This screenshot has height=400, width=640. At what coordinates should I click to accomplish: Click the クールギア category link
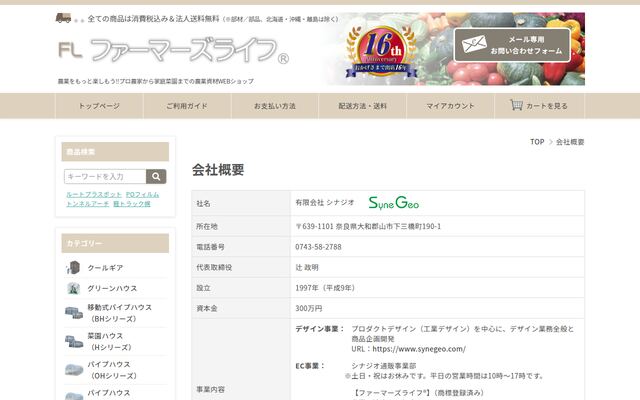[x=105, y=268]
